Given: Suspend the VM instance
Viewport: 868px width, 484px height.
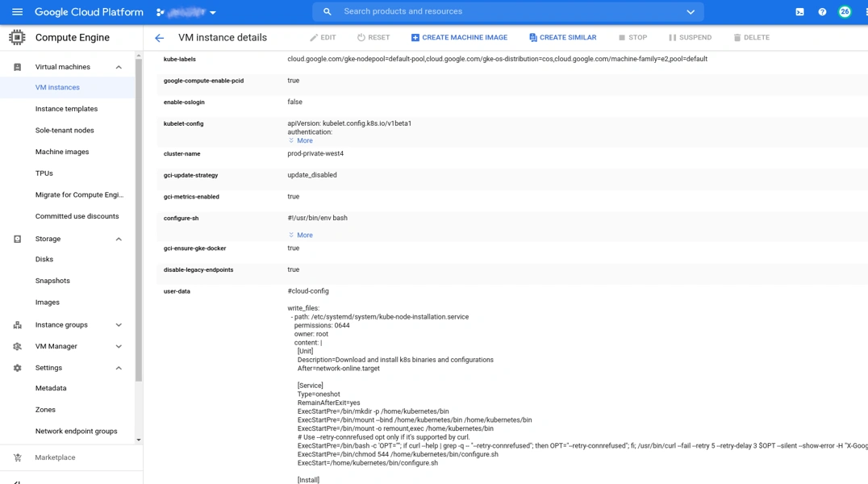Looking at the screenshot, I should click(x=690, y=37).
